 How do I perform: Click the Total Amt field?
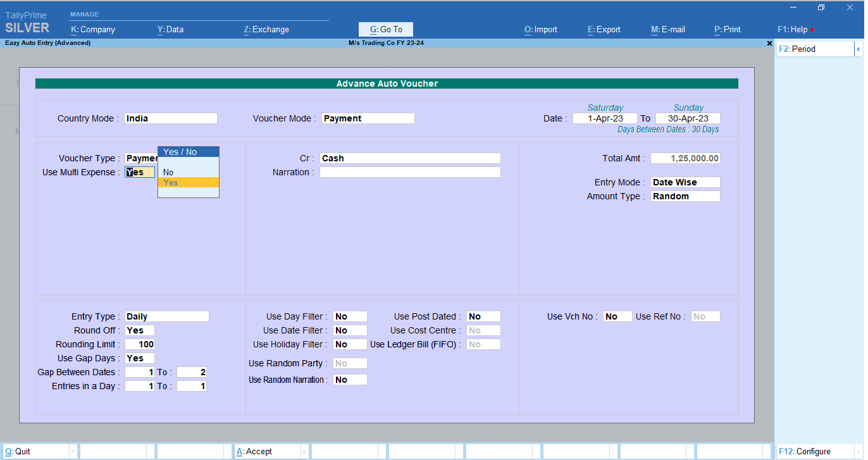tap(685, 158)
